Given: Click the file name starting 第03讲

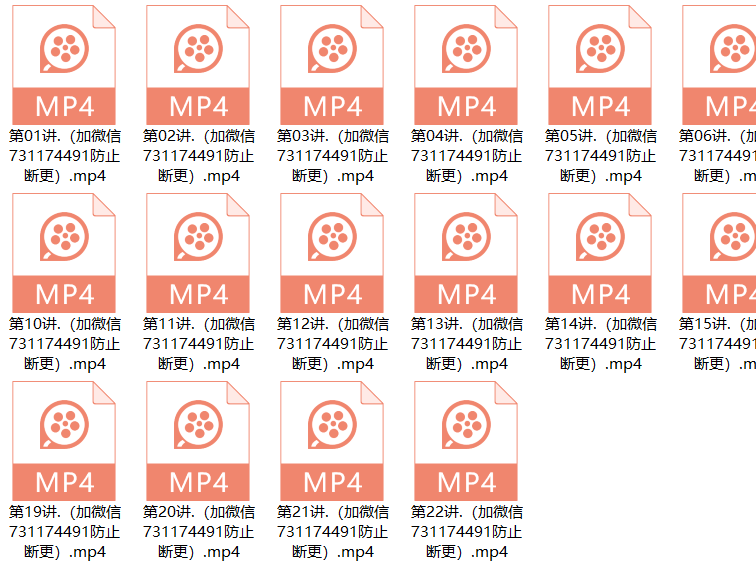Looking at the screenshot, I should coord(333,156).
